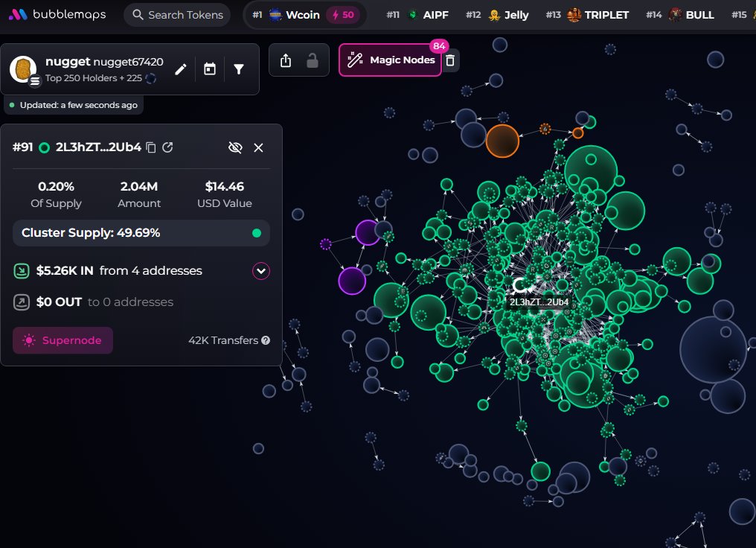Image resolution: width=756 pixels, height=548 pixels.
Task: Edit the map with the pencil icon
Action: [180, 69]
